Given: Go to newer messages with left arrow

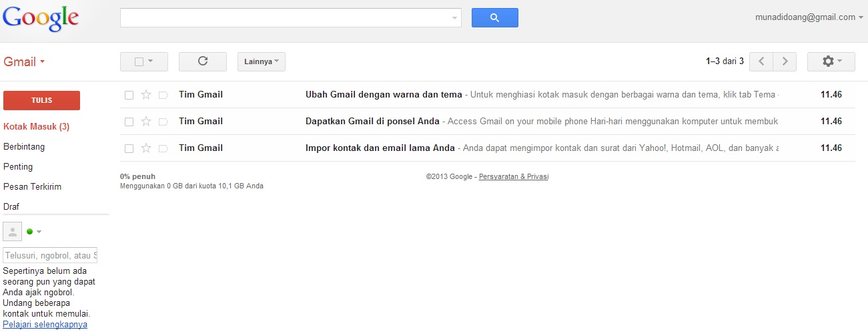Looking at the screenshot, I should [x=761, y=61].
